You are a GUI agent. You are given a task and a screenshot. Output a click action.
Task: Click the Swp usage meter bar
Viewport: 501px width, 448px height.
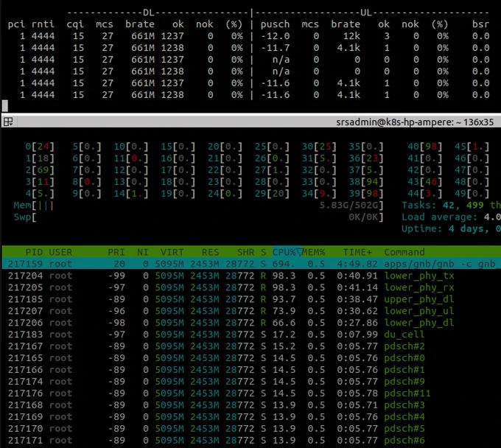[198, 217]
